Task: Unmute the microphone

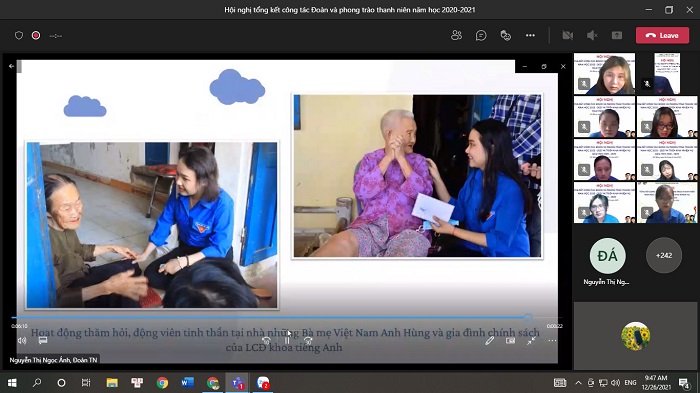Action: [592, 35]
